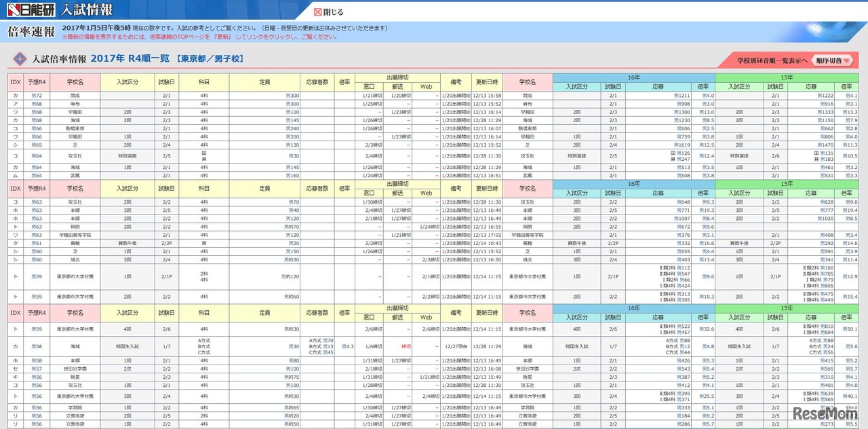Viewport: 868px width, 429px height.
Task: Click the ReseMom watermark logo
Action: [x=825, y=415]
